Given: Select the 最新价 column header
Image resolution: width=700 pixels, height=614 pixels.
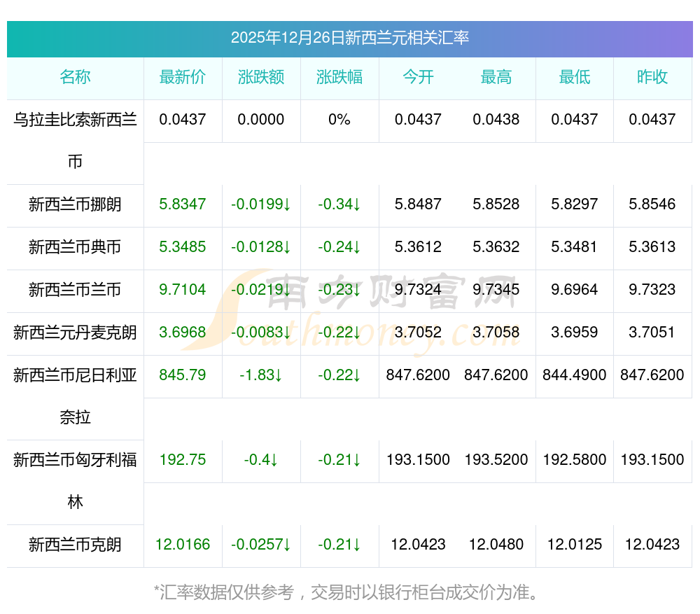Looking at the screenshot, I should [183, 78].
